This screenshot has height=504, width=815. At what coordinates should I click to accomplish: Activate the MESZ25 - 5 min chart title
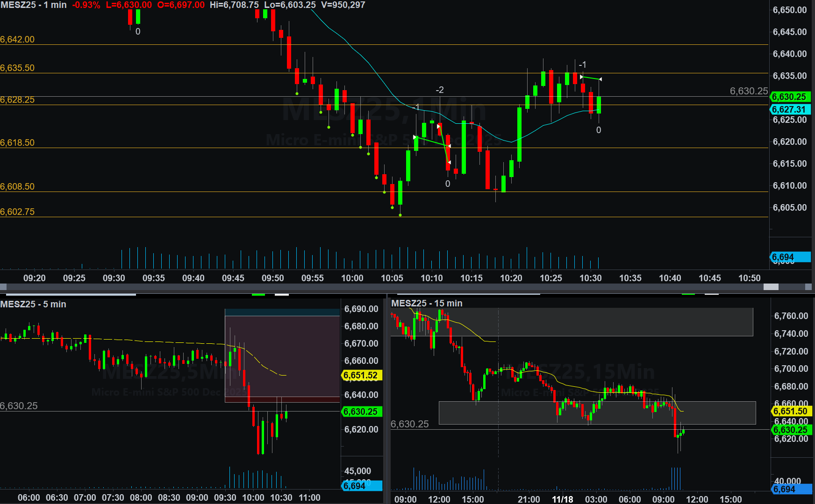click(33, 304)
